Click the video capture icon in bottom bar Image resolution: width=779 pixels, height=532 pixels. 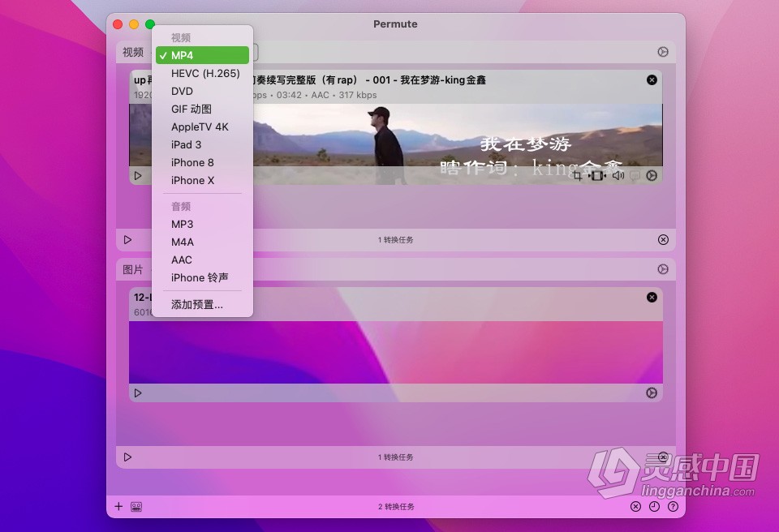coord(136,506)
